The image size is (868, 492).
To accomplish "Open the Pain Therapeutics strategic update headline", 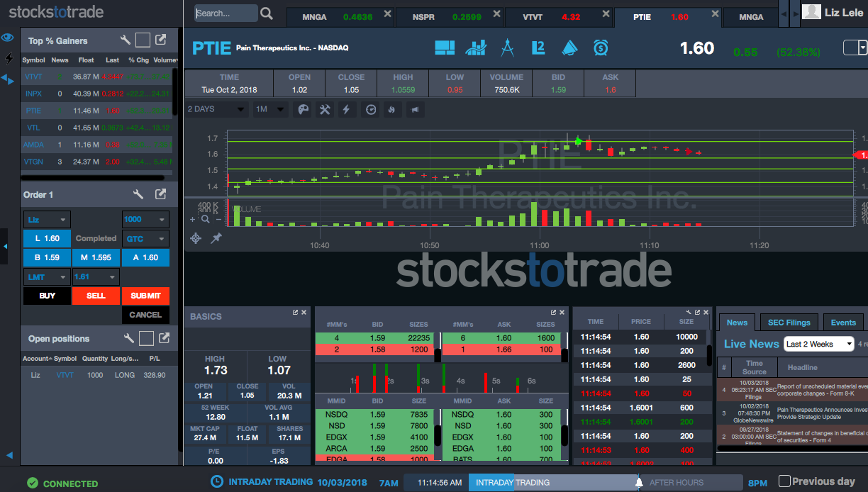I will 822,413.
